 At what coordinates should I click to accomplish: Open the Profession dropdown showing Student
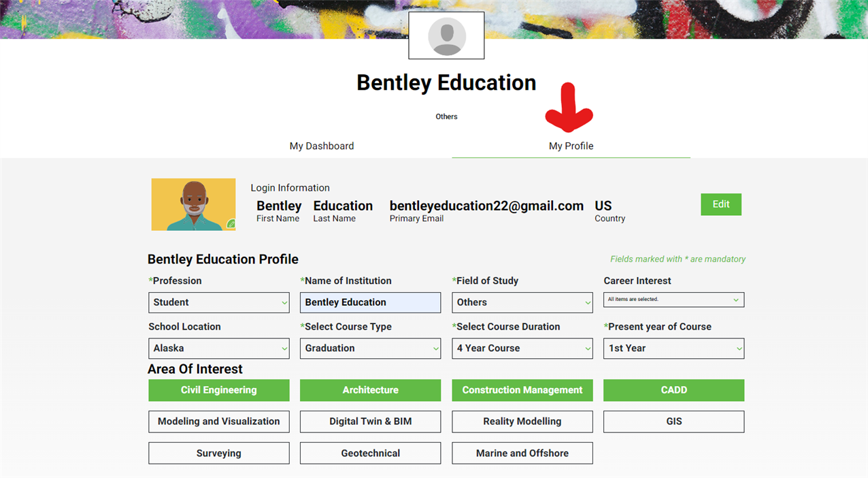pyautogui.click(x=219, y=302)
